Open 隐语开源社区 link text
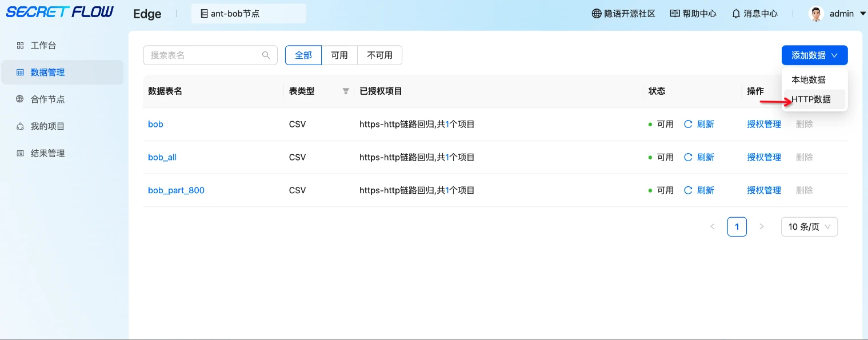 click(630, 13)
